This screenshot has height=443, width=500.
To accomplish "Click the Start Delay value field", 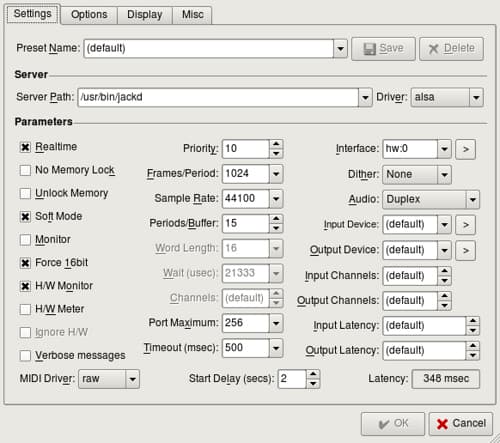I will pos(292,379).
